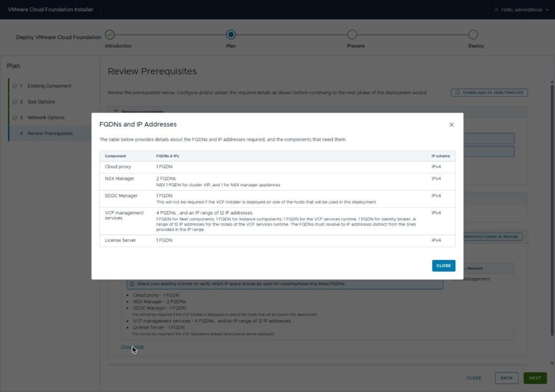Click check icon beside Size Options
555x392 pixels.
(x=15, y=102)
